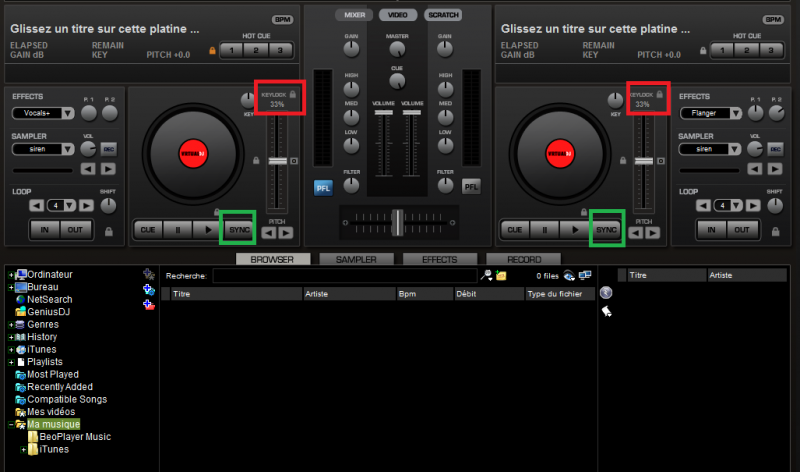
Task: Click the left deck pitch fader handle
Action: [278, 161]
